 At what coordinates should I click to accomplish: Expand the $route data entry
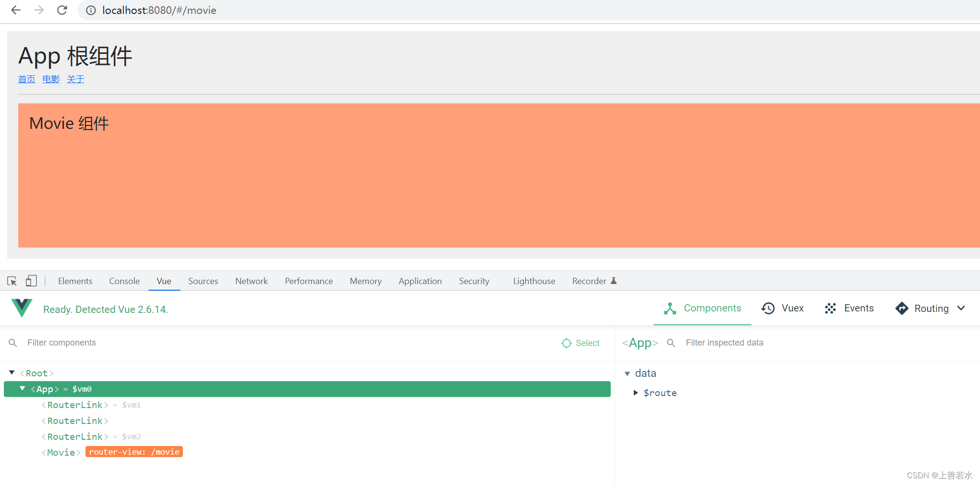pyautogui.click(x=636, y=393)
